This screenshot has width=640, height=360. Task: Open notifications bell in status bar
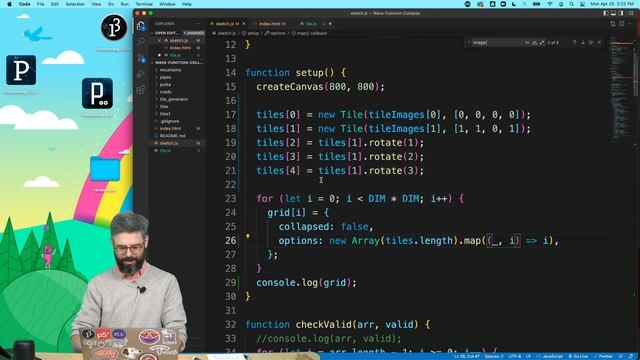pos(631,356)
